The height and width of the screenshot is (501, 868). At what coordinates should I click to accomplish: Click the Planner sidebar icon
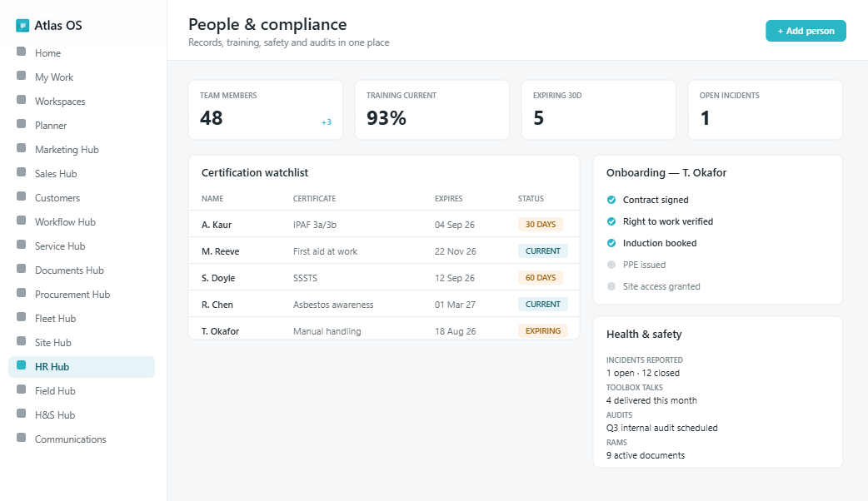click(22, 124)
